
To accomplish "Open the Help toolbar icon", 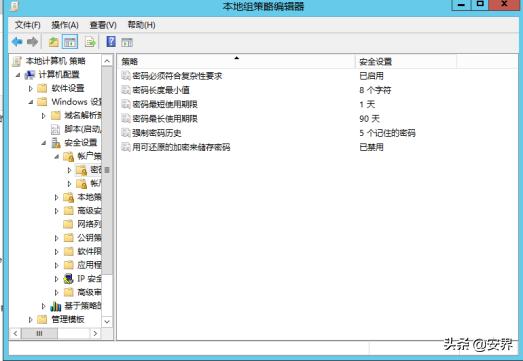I will (x=111, y=42).
